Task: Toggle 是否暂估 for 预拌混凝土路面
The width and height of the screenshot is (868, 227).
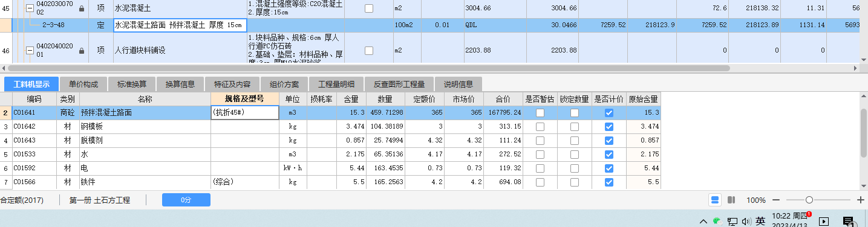Action: coord(540,113)
